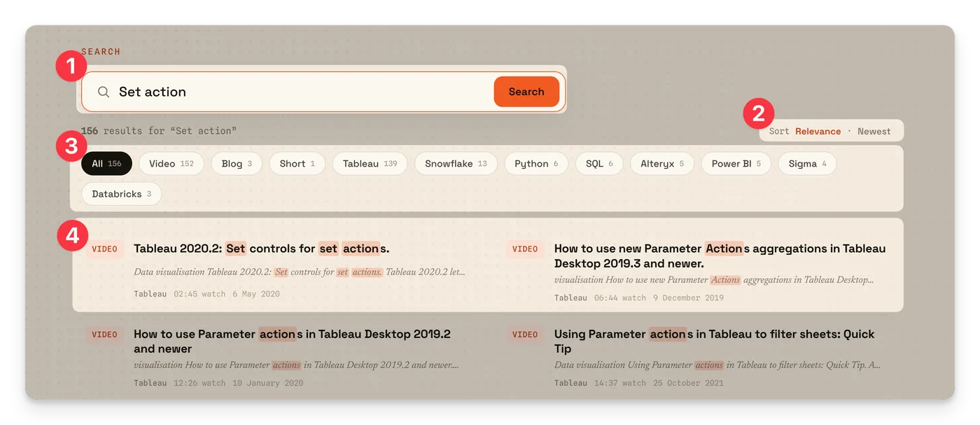Click VIDEO badge on Desktop 2019.2 result
The image size is (980, 425).
(105, 335)
